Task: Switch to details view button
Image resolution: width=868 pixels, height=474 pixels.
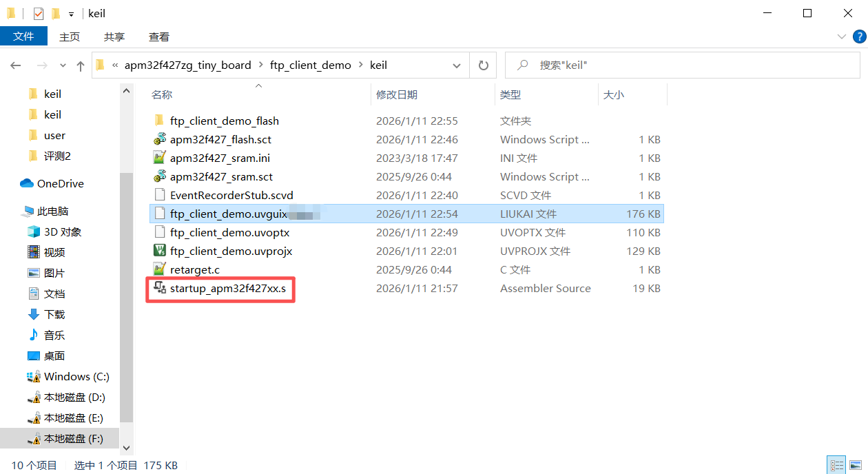Action: point(836,466)
